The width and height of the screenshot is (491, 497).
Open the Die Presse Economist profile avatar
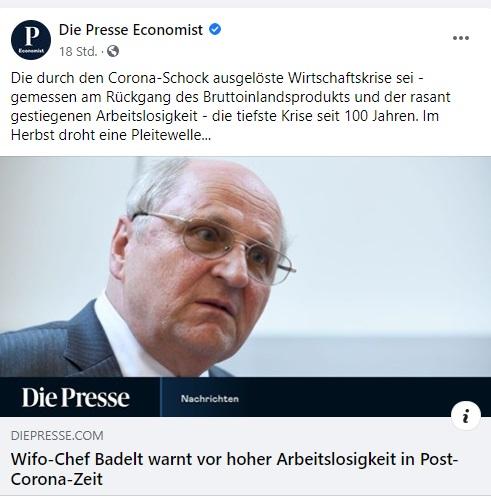coord(31,40)
